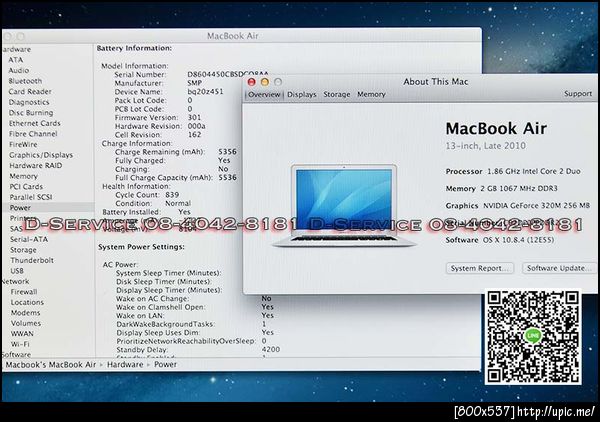Click the Firmware Version value 301
The image size is (600, 422).
[x=194, y=117]
